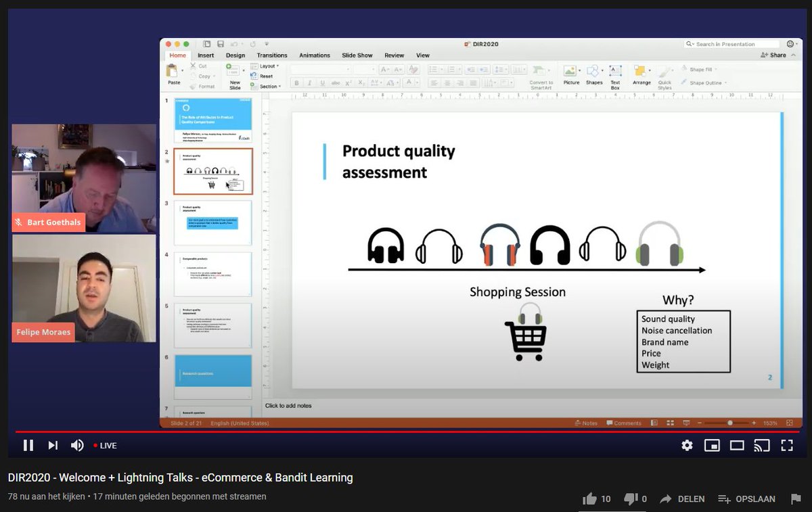Adjust the PowerPoint zoom slider
The width and height of the screenshot is (812, 512).
tap(729, 423)
